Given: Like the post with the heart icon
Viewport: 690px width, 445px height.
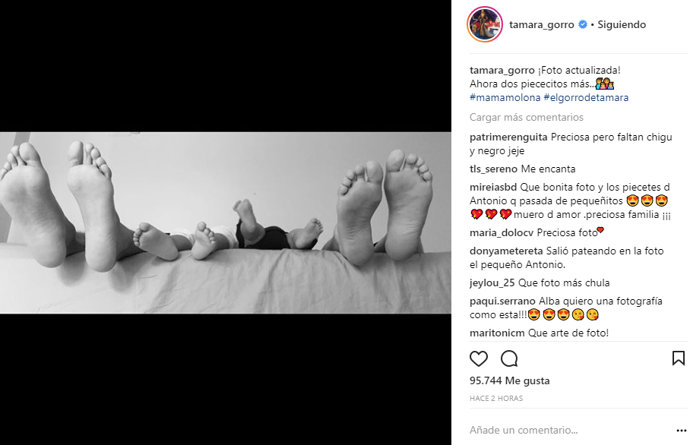Looking at the screenshot, I should [x=478, y=359].
